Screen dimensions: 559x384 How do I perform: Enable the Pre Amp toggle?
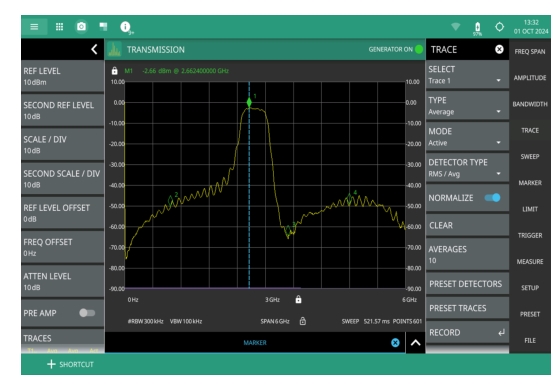pyautogui.click(x=87, y=313)
